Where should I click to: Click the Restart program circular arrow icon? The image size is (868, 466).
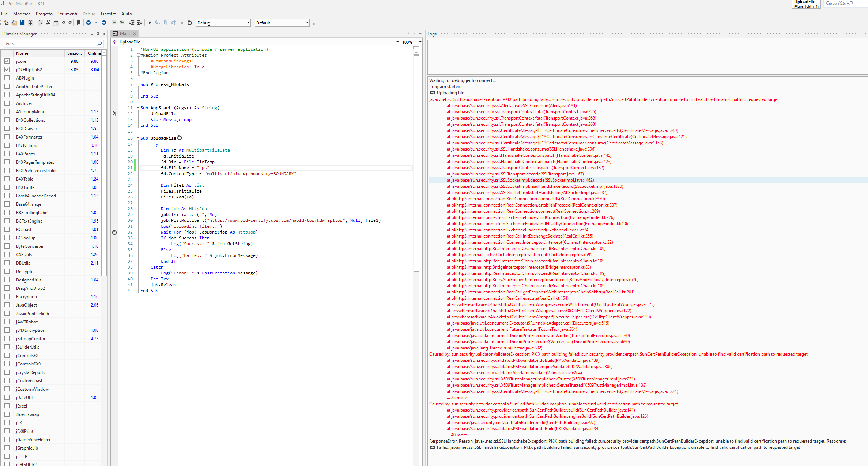point(189,23)
